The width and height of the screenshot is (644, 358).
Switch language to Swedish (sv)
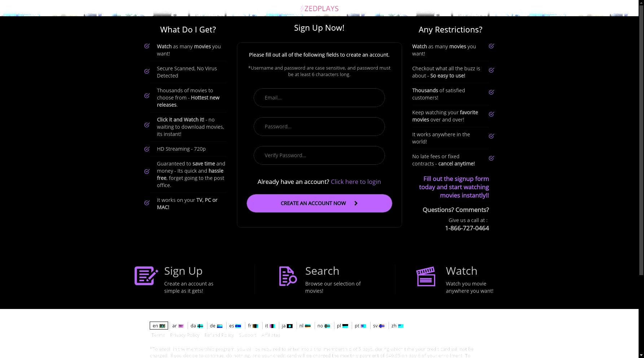point(378,326)
